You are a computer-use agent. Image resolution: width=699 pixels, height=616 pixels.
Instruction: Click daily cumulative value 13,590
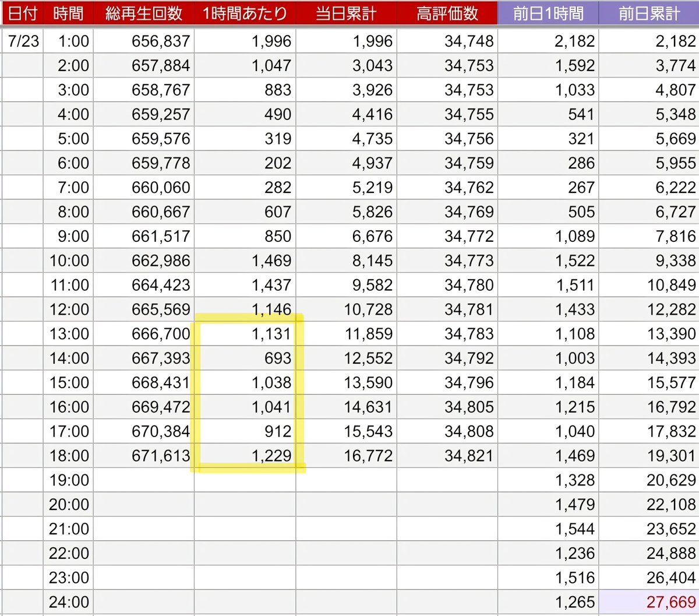346,382
